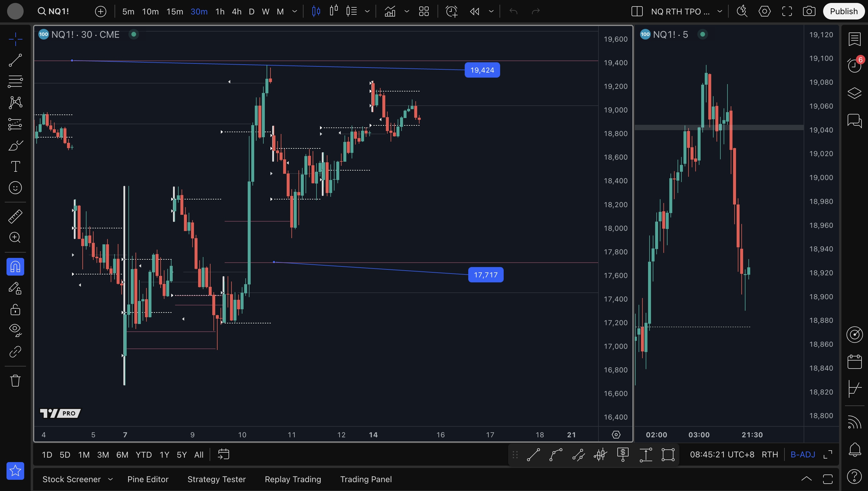868x491 pixels.
Task: Toggle lock all drawings
Action: click(x=15, y=310)
